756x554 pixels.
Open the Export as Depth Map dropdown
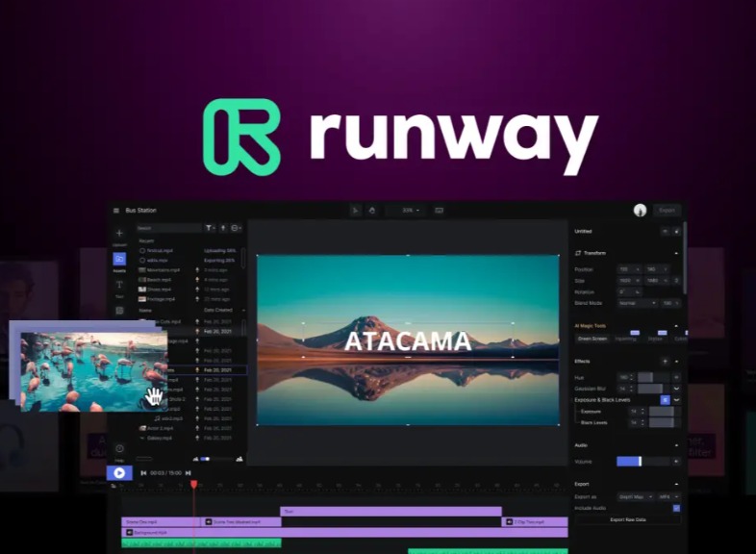(x=636, y=496)
